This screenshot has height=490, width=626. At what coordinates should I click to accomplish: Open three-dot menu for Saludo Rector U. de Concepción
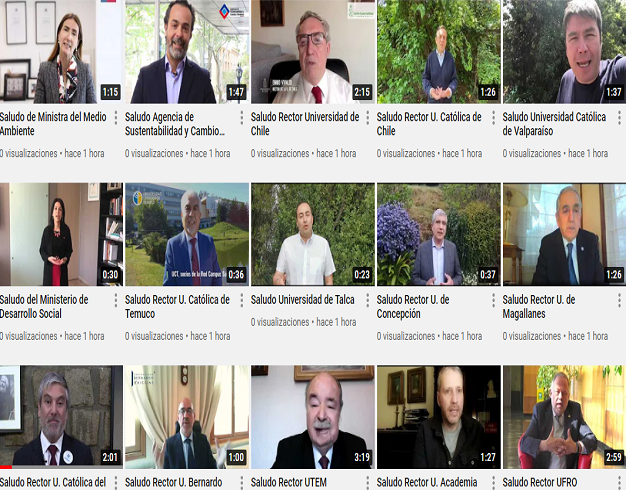pos(493,300)
